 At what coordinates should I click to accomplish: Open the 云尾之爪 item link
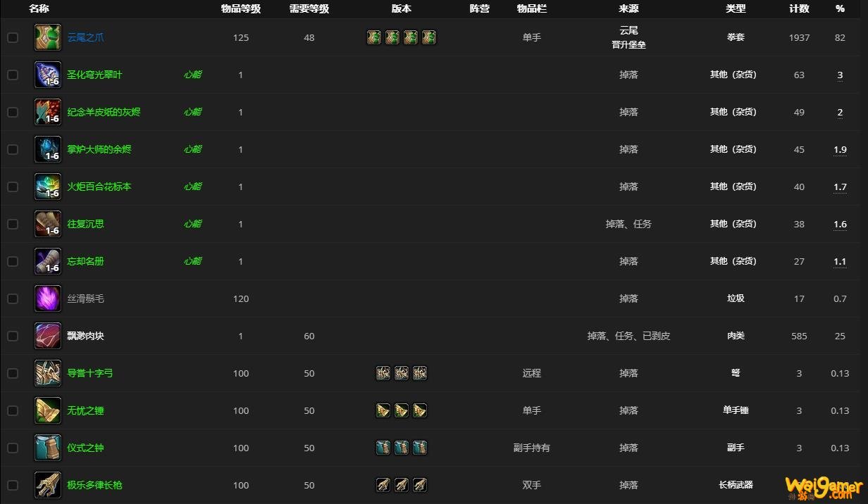coord(85,37)
